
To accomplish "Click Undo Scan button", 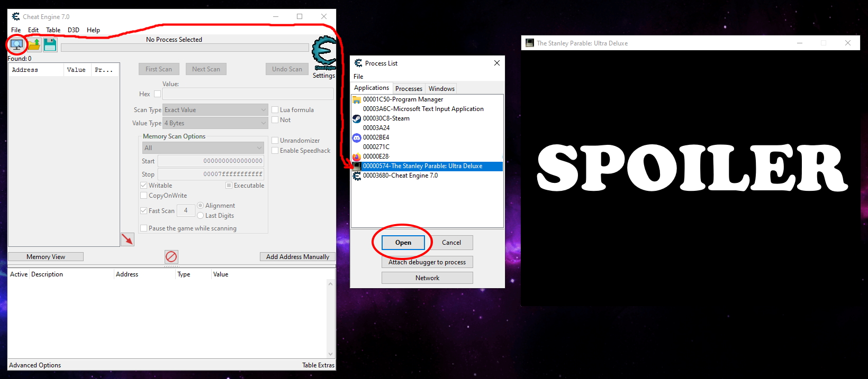I will 287,69.
